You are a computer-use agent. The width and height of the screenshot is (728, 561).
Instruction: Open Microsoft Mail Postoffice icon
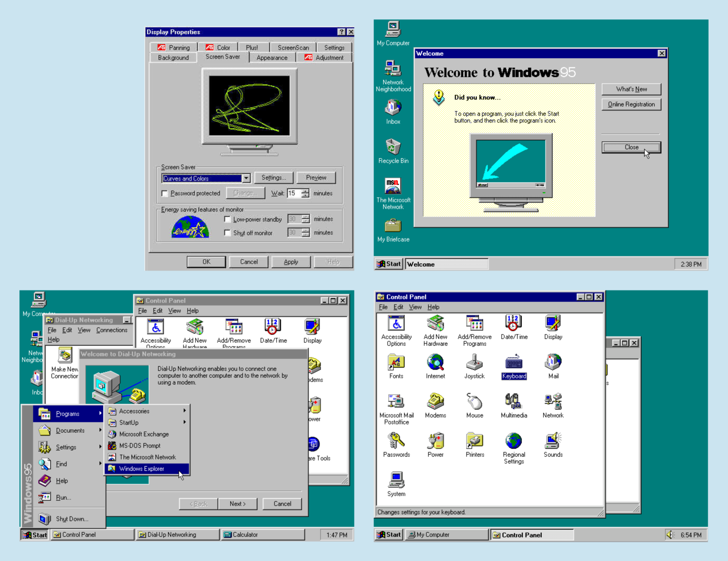pyautogui.click(x=396, y=409)
